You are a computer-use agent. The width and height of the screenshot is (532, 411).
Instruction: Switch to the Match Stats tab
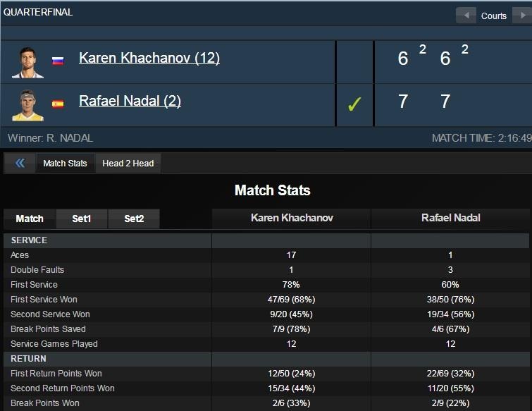65,164
